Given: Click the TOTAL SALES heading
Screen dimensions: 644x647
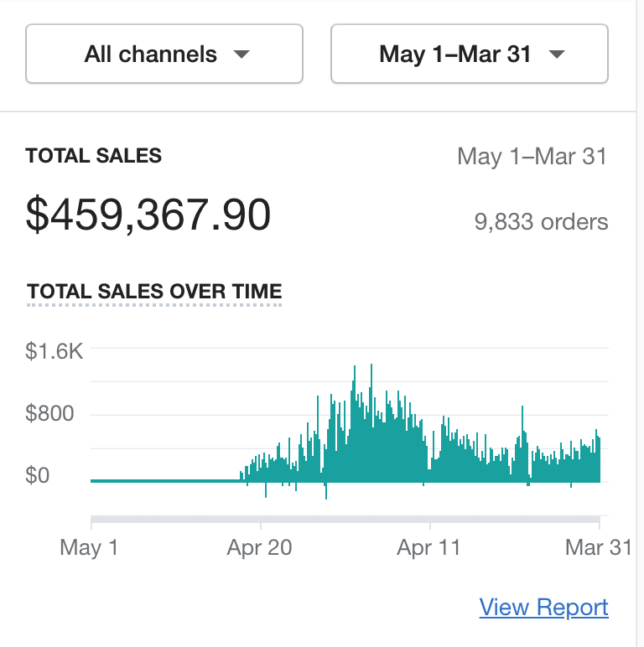Looking at the screenshot, I should (94, 156).
